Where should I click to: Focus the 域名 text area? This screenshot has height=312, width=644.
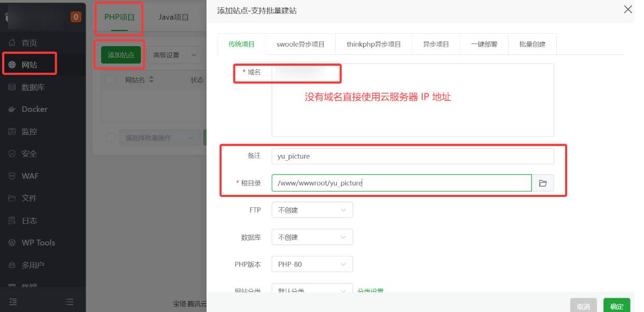click(413, 100)
